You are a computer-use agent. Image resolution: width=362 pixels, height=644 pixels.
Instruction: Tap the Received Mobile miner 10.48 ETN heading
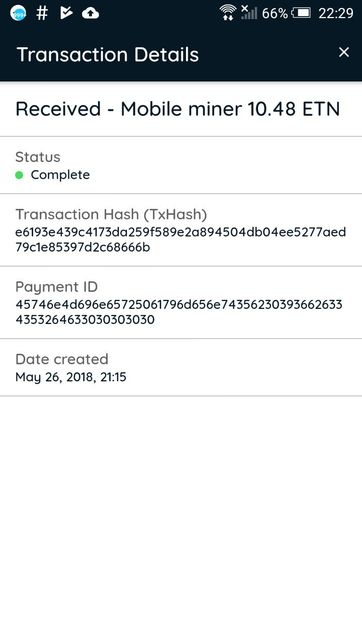pyautogui.click(x=178, y=109)
